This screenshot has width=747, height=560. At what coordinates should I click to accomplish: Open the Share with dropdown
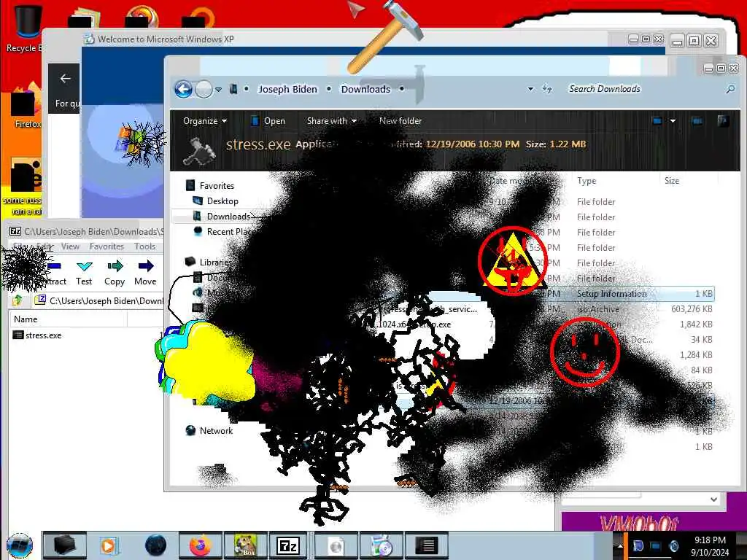click(332, 121)
